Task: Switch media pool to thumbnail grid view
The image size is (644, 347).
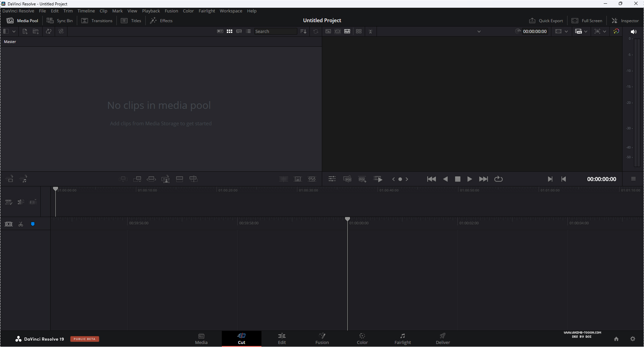Action: tap(230, 31)
